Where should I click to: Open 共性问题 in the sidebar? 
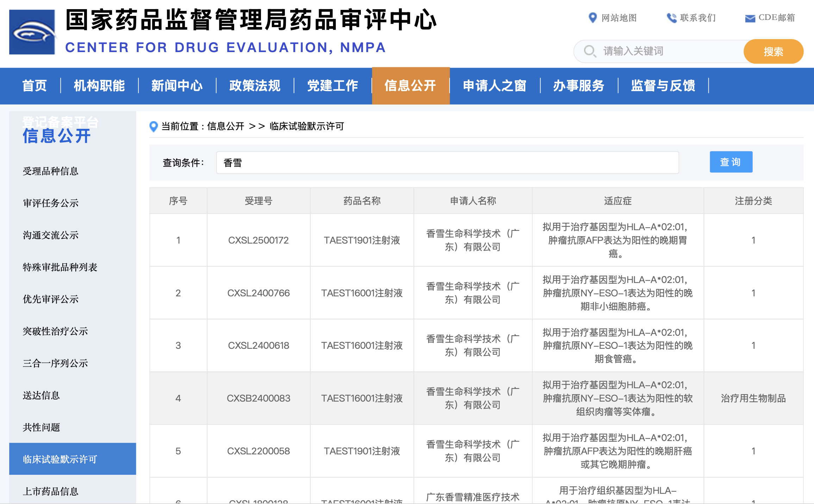pyautogui.click(x=42, y=427)
